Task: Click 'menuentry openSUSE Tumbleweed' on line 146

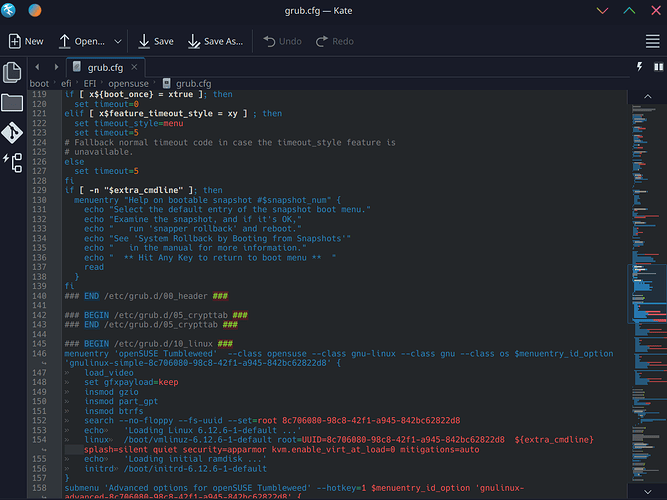Action: coord(141,354)
